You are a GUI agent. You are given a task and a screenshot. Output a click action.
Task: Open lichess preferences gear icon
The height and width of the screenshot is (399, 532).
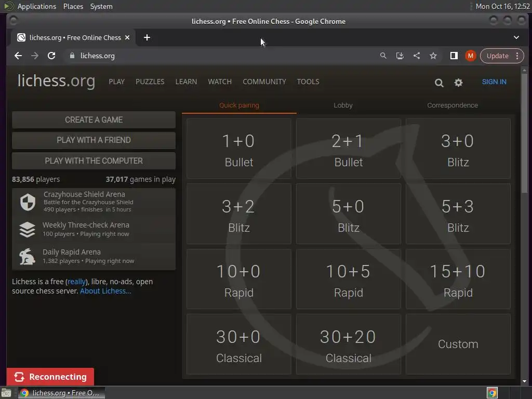tap(458, 83)
